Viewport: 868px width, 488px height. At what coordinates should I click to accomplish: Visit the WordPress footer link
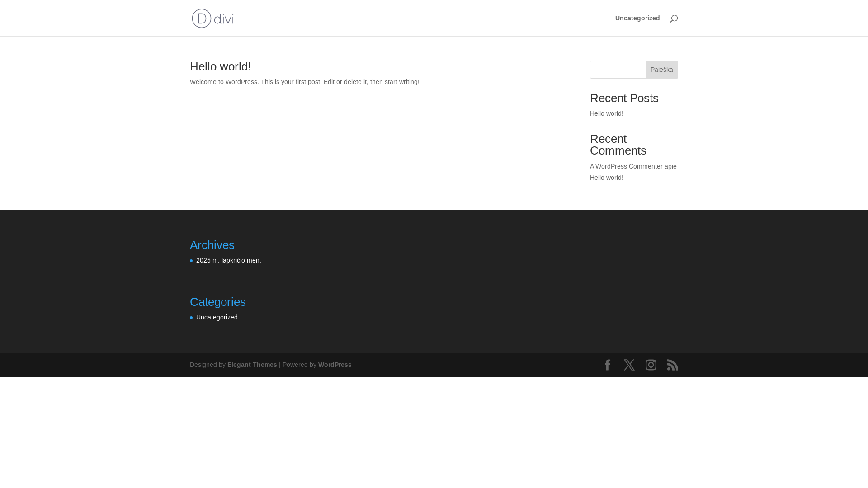point(335,365)
